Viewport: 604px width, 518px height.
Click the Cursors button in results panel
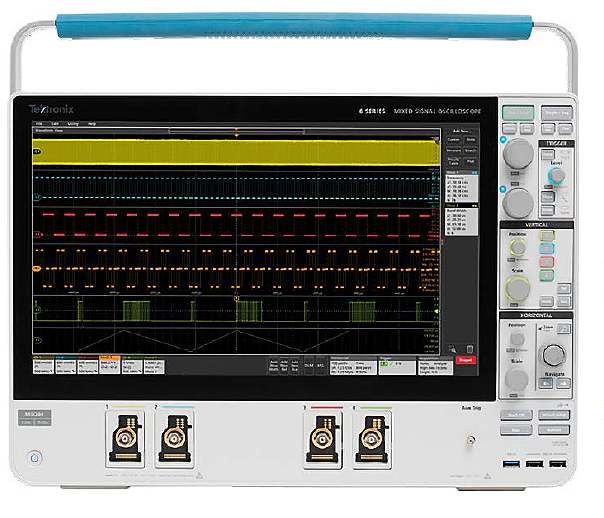452,141
